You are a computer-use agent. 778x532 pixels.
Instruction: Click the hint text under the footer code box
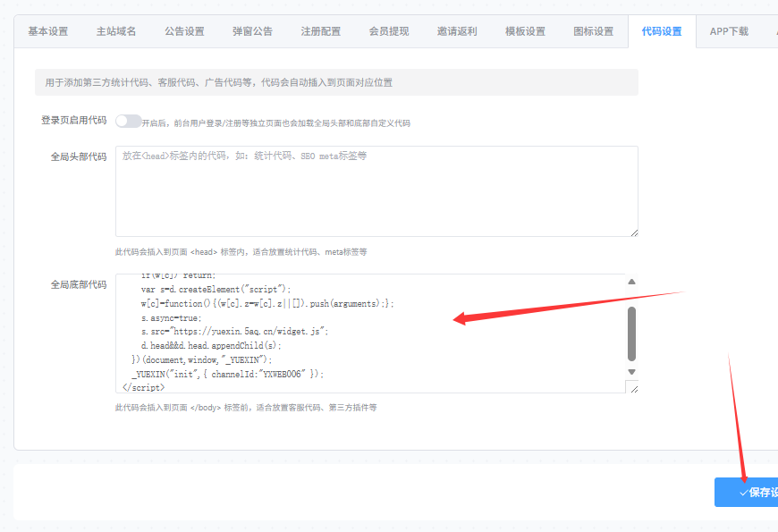(x=246, y=408)
